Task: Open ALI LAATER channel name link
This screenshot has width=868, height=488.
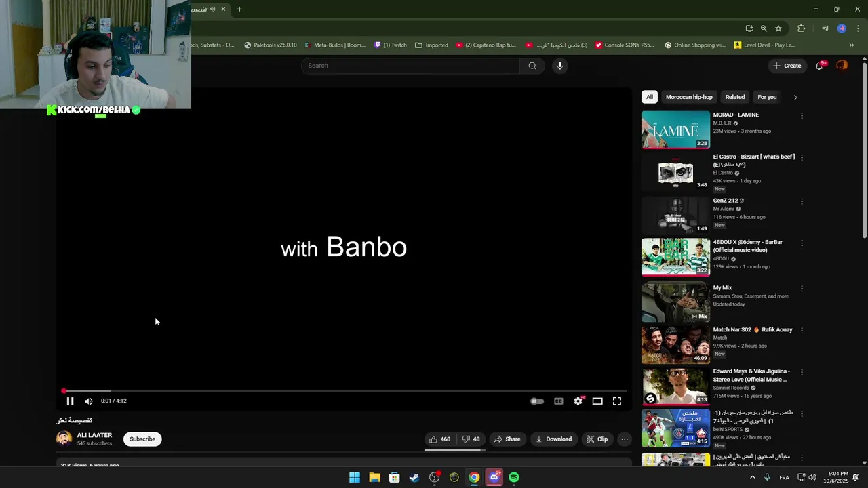Action: coord(94,436)
